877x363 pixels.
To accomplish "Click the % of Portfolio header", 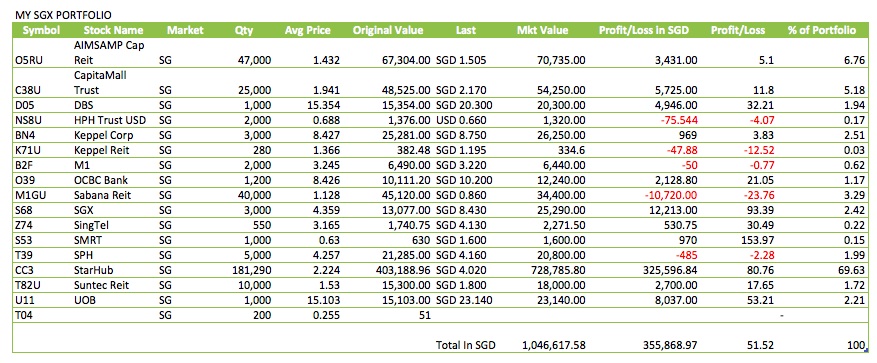I will [821, 30].
